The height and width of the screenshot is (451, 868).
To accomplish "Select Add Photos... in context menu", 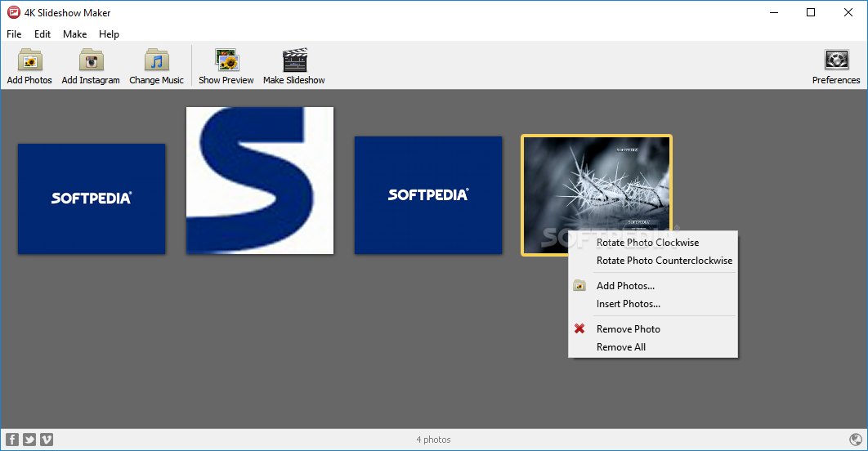I will pos(653,285).
